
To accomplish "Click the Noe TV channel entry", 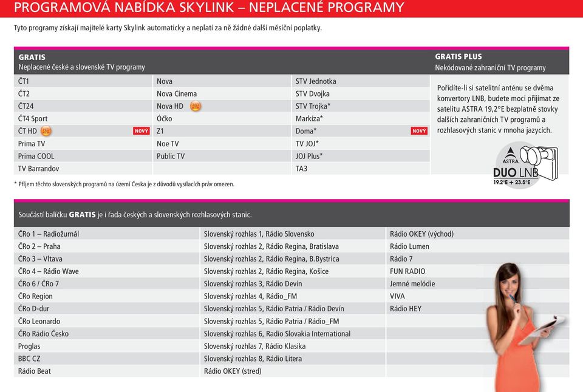I will 222,143.
